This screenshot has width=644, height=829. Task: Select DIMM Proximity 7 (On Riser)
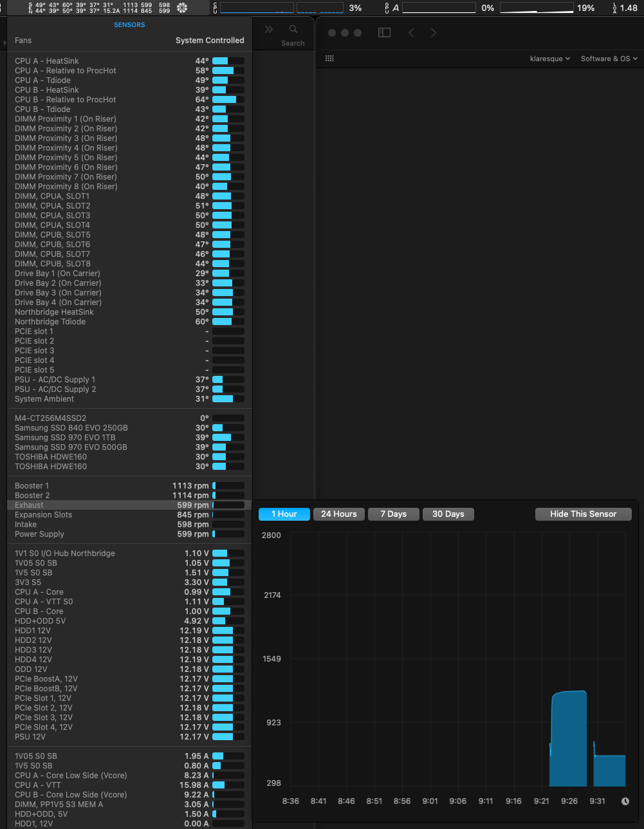pyautogui.click(x=129, y=177)
